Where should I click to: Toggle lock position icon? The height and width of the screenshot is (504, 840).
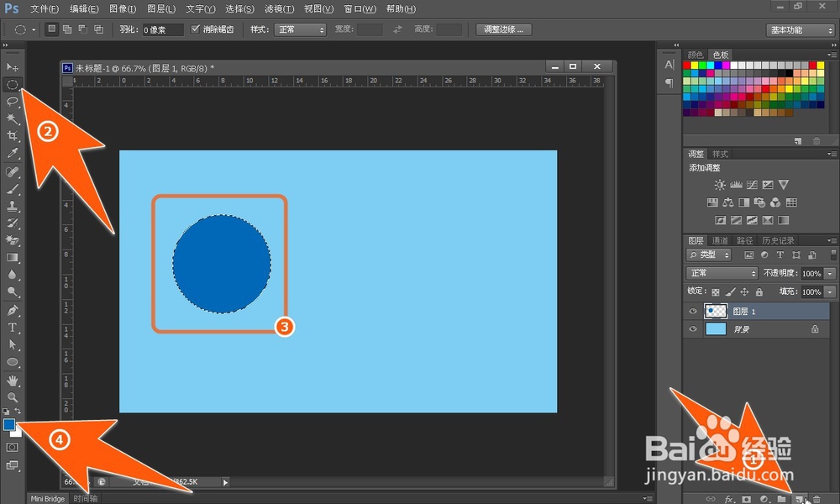coord(744,292)
